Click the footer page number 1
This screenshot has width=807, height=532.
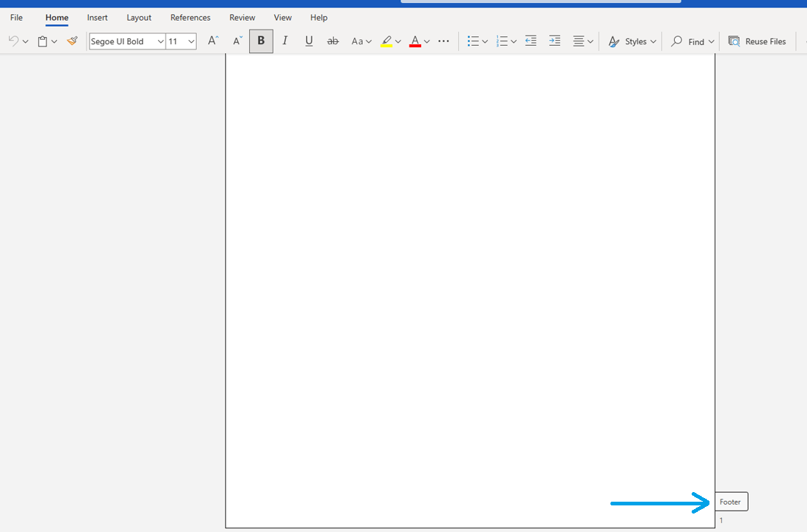click(x=721, y=520)
